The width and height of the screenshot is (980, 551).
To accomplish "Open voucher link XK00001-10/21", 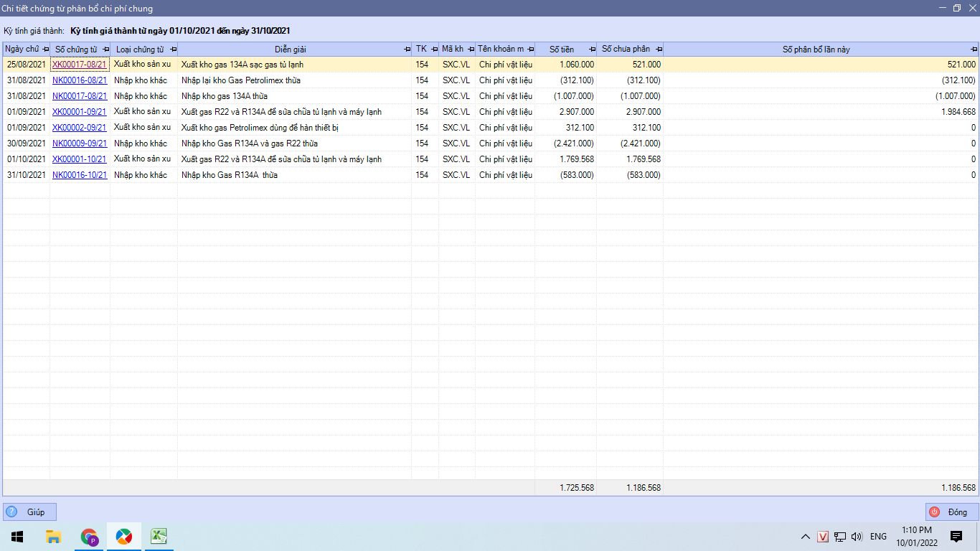I will [x=80, y=159].
